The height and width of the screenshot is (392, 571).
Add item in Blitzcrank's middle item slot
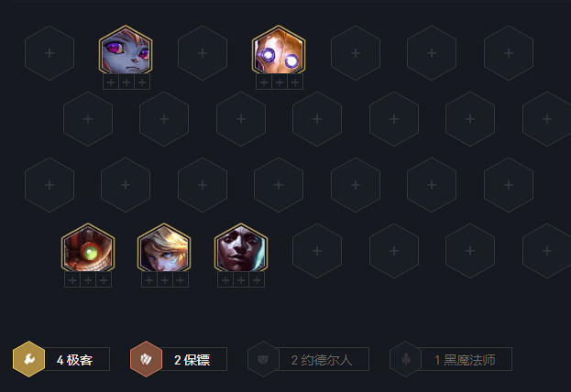(x=280, y=82)
